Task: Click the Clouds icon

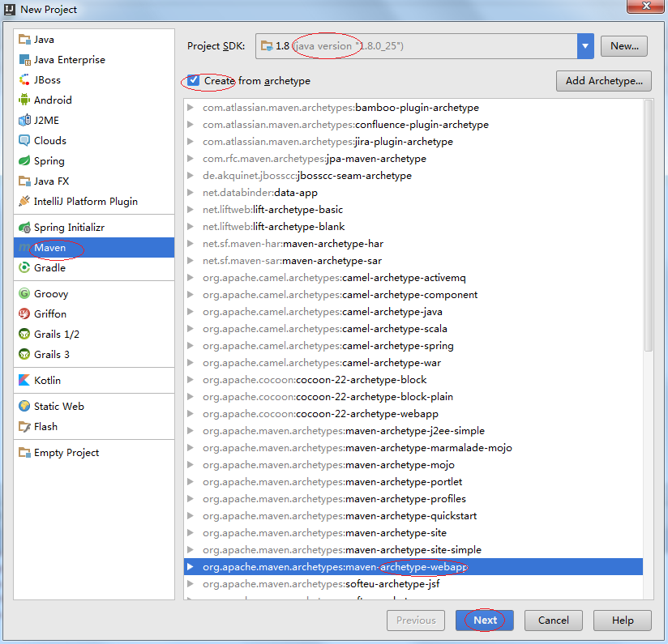Action: pos(24,140)
